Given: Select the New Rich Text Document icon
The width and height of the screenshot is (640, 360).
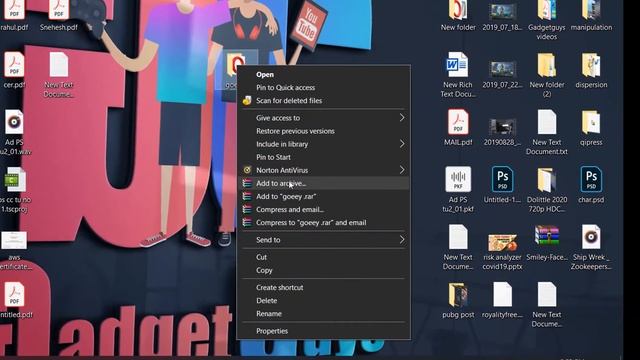Looking at the screenshot, I should coord(458,65).
